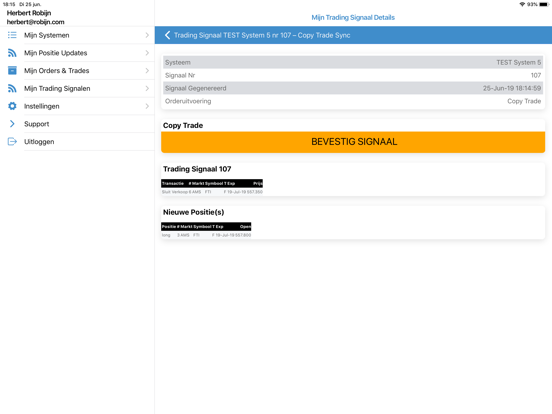Image resolution: width=552 pixels, height=414 pixels.
Task: Open the Support menu item
Action: point(77,124)
